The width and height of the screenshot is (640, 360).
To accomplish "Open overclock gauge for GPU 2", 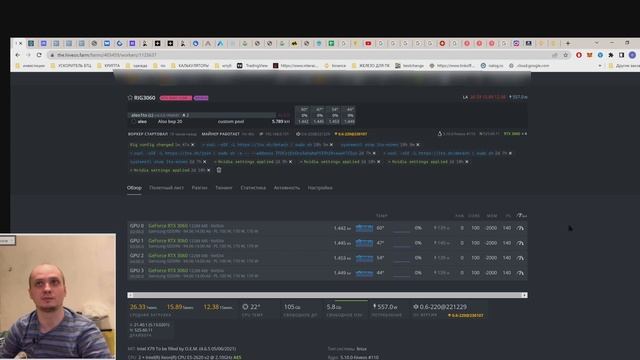I will tap(520, 258).
